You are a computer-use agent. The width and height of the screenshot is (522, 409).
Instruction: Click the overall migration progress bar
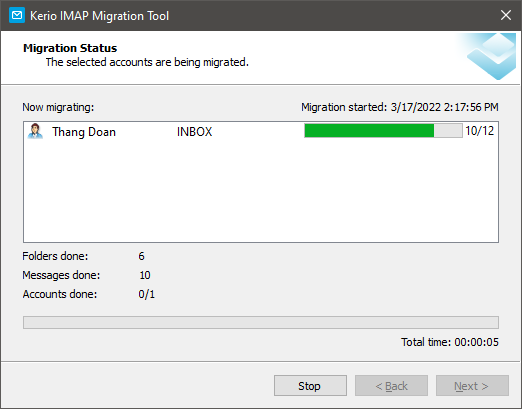[261, 322]
